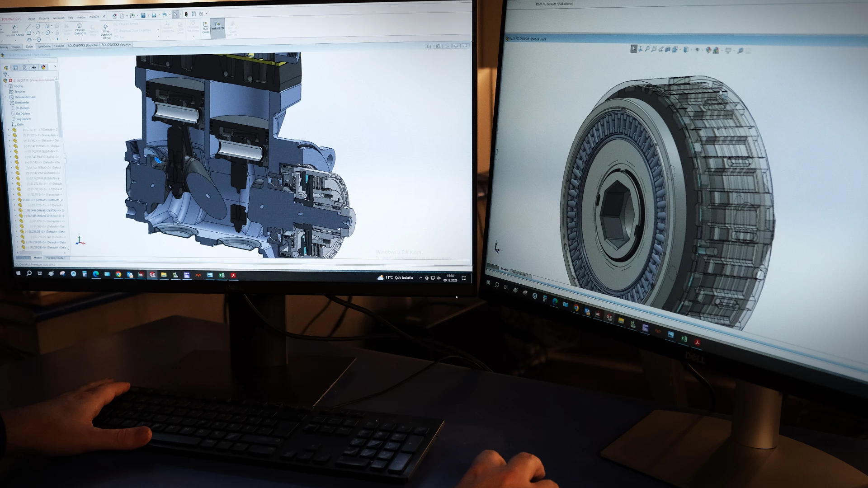This screenshot has height=488, width=868.
Task: Click the Save icon in the quick toolbar
Action: tap(143, 15)
